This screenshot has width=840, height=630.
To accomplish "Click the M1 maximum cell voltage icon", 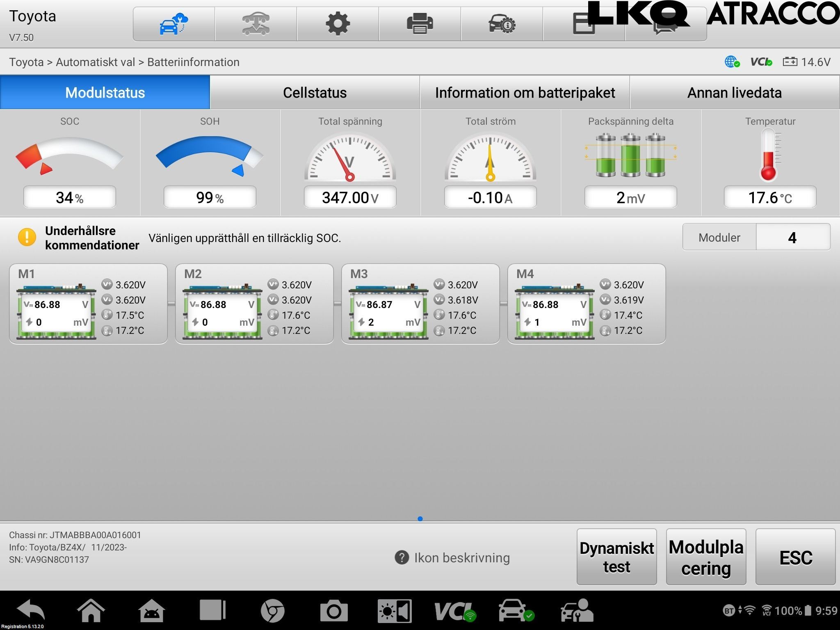I will (107, 284).
